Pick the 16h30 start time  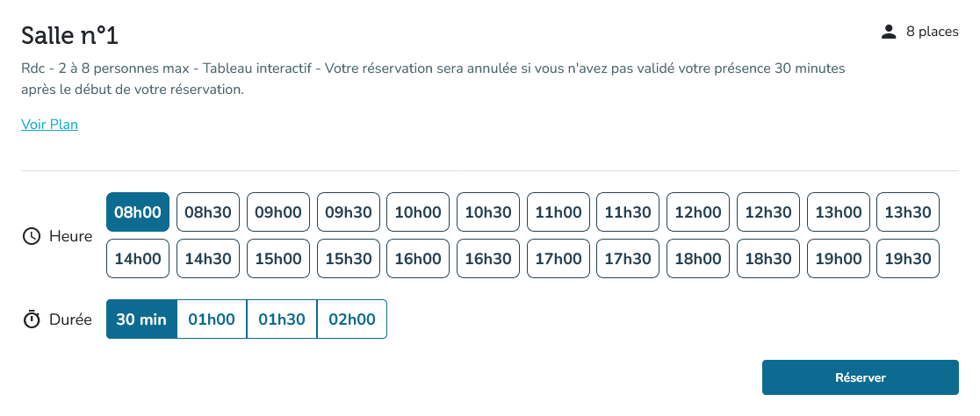(x=488, y=259)
